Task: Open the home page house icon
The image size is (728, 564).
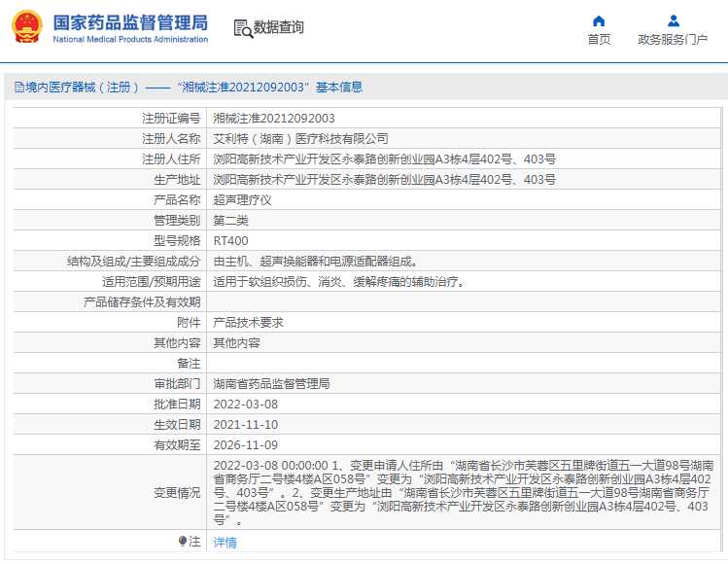Action: point(599,20)
